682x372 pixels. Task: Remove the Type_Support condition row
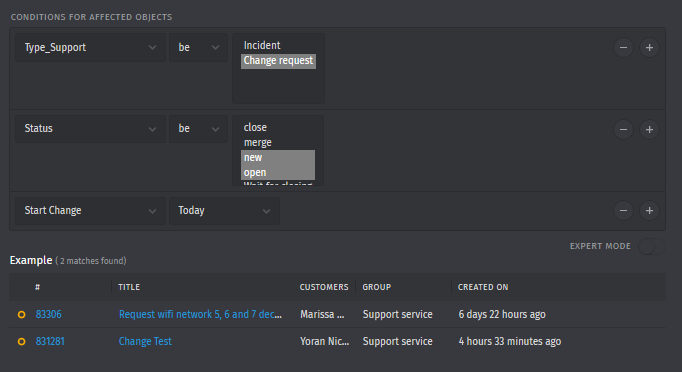point(623,47)
